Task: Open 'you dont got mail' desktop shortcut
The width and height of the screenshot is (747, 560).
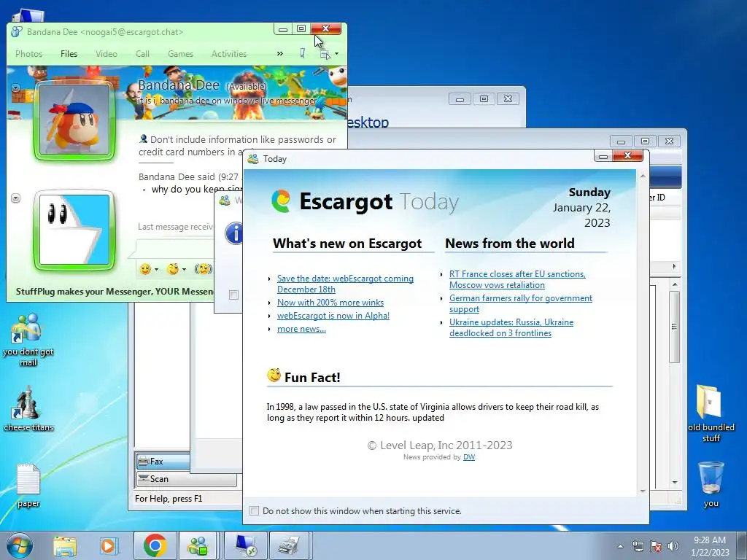Action: (28, 340)
